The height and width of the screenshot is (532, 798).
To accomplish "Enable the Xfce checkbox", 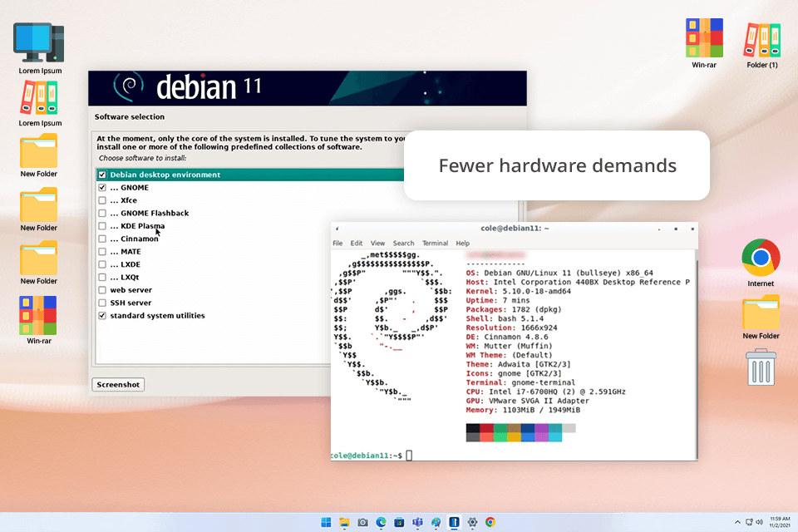I will click(102, 200).
